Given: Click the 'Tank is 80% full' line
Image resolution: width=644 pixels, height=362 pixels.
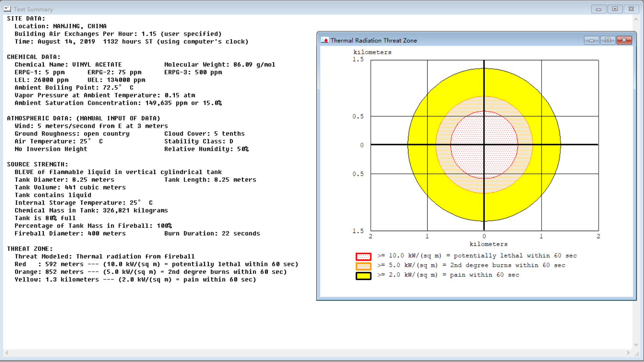Looking at the screenshot, I should (45, 218).
